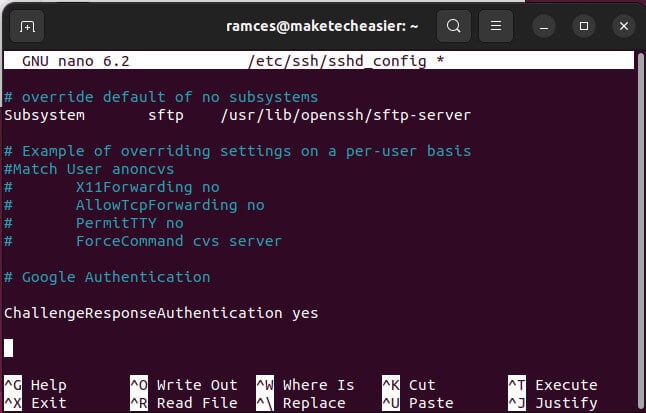Screen dimensions: 646x413
Task: Click the ^U Paste shortcut
Action: 418,403
